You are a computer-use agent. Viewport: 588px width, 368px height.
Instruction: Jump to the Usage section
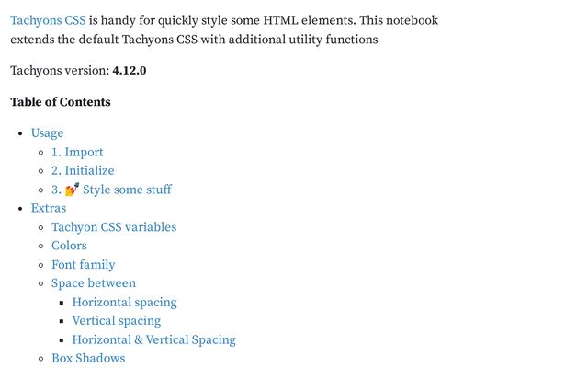47,133
